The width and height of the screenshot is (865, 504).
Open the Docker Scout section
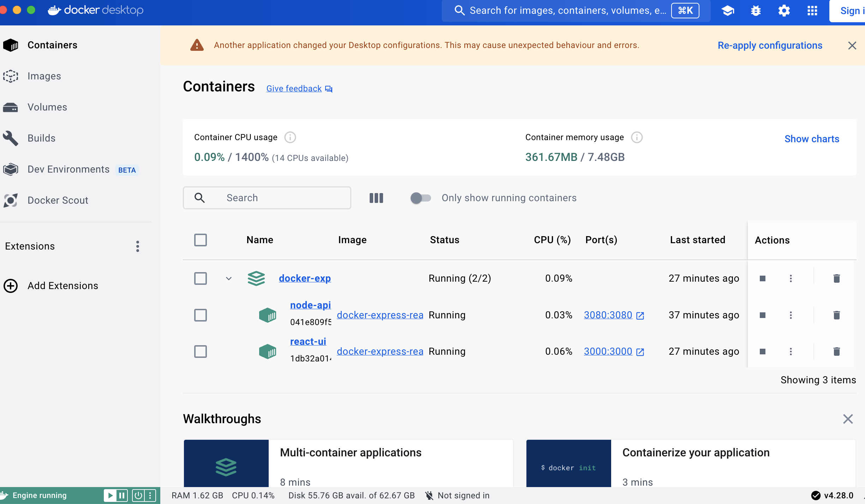point(58,200)
